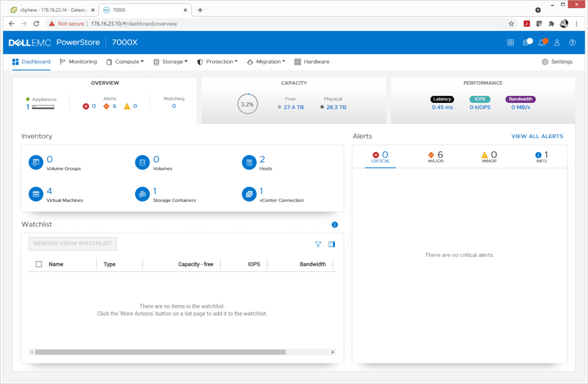Click the Volumes inventory icon
The image size is (588, 384).
(x=142, y=163)
